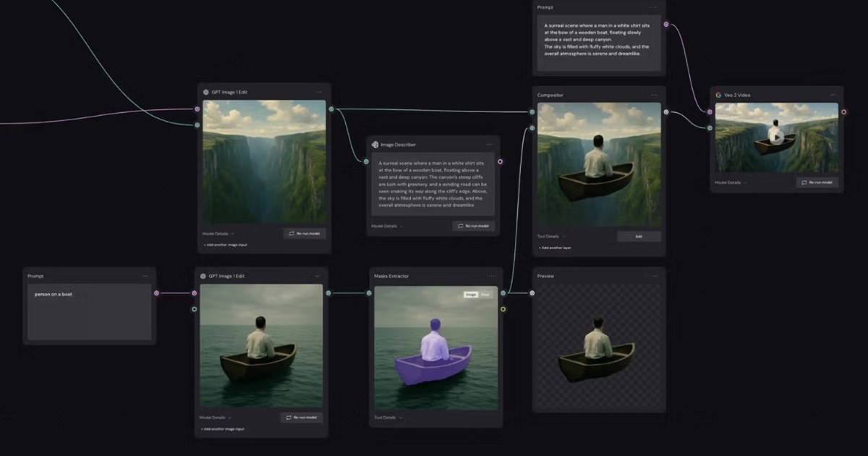This screenshot has height=456, width=868.
Task: Switch Masks Extractor view to Mask
Action: tap(485, 295)
